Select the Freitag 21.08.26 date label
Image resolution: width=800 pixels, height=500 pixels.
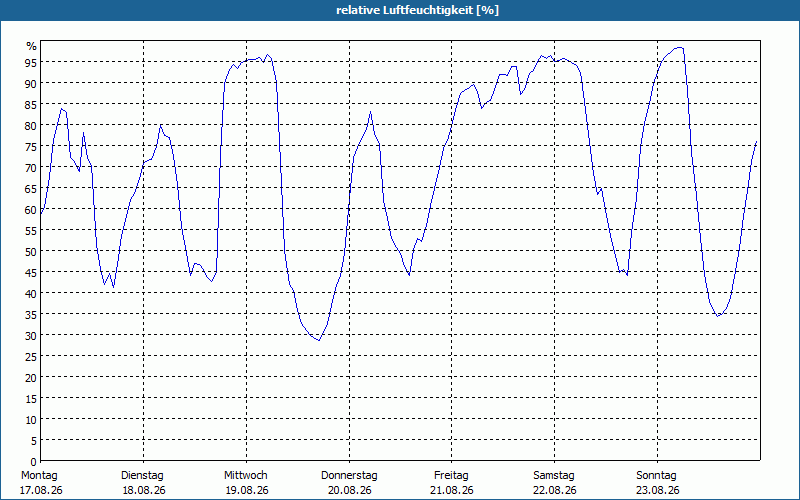tap(452, 483)
